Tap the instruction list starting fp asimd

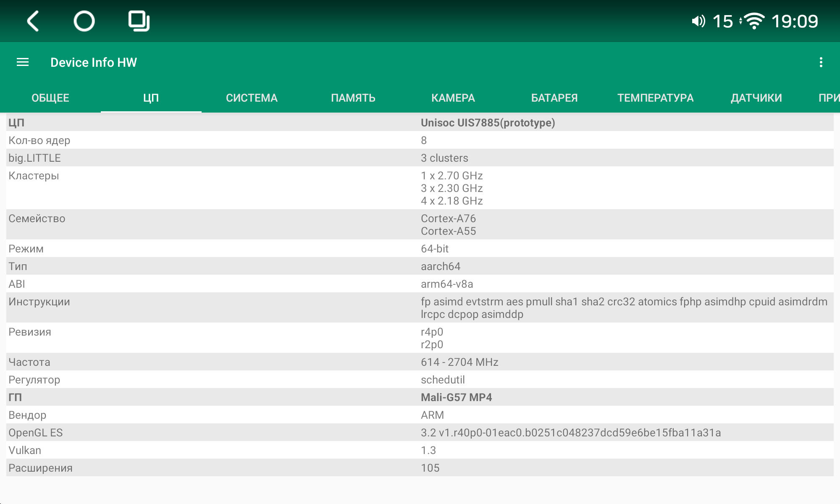(624, 308)
